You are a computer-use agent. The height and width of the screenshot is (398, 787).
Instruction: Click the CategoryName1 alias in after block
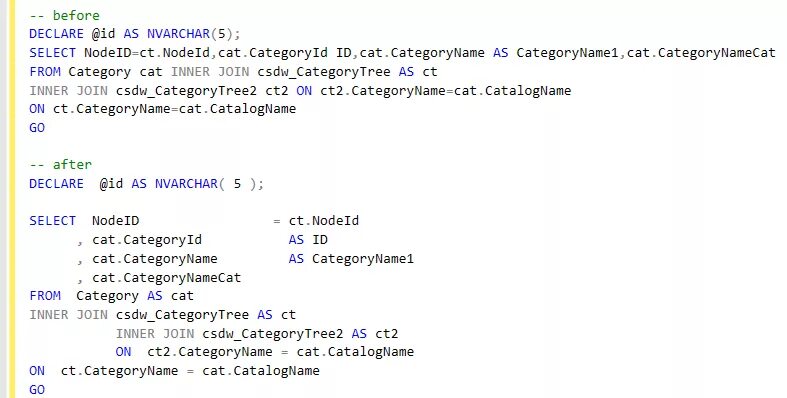(363, 259)
